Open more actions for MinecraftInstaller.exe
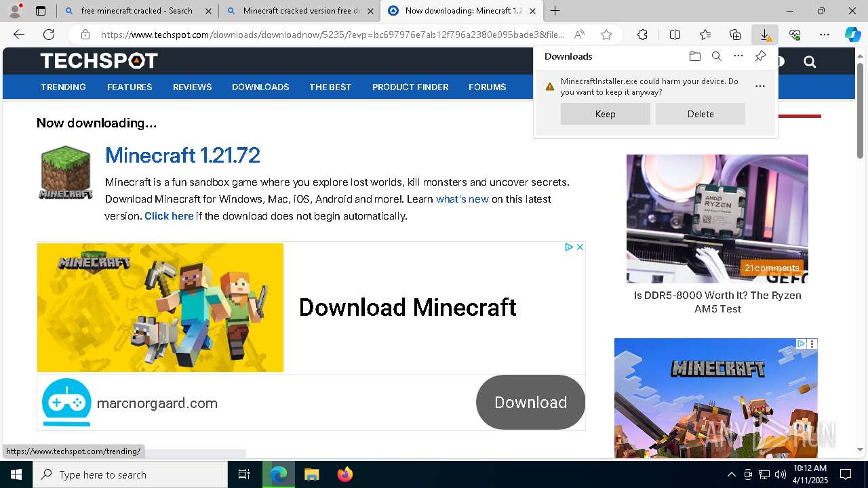 click(x=759, y=86)
